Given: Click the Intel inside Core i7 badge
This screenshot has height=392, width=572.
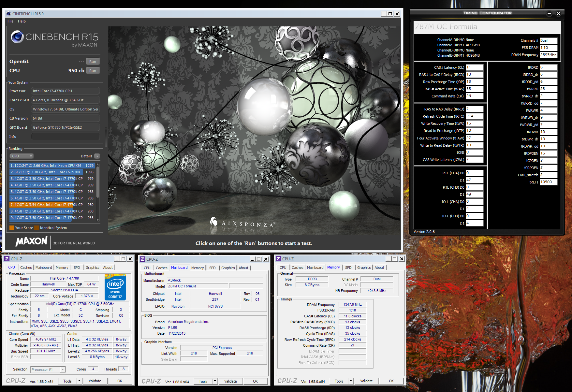Looking at the screenshot, I should point(115,287).
